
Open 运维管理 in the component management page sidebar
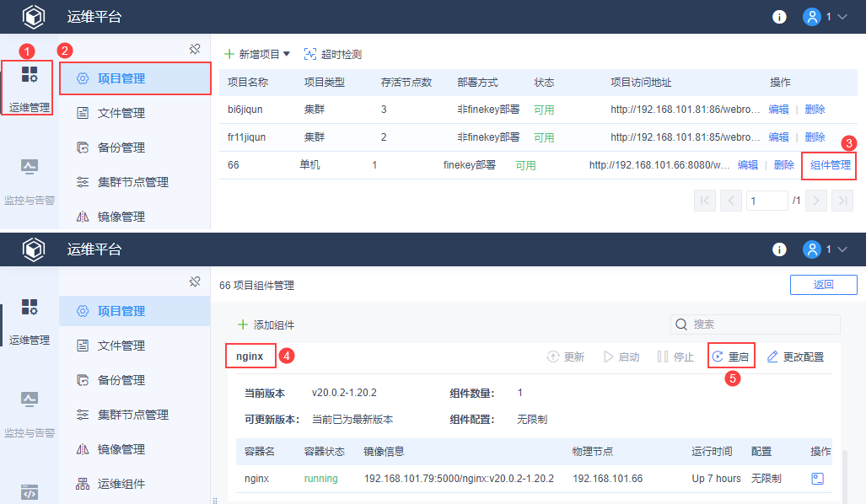coord(30,321)
